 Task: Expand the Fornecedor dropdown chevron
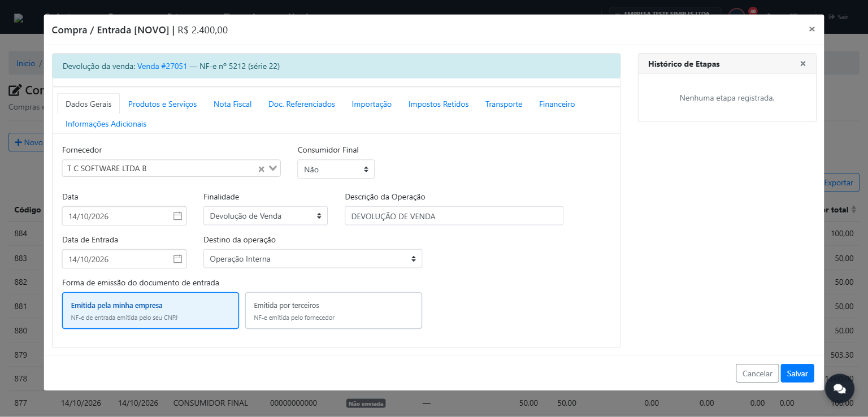pos(273,168)
